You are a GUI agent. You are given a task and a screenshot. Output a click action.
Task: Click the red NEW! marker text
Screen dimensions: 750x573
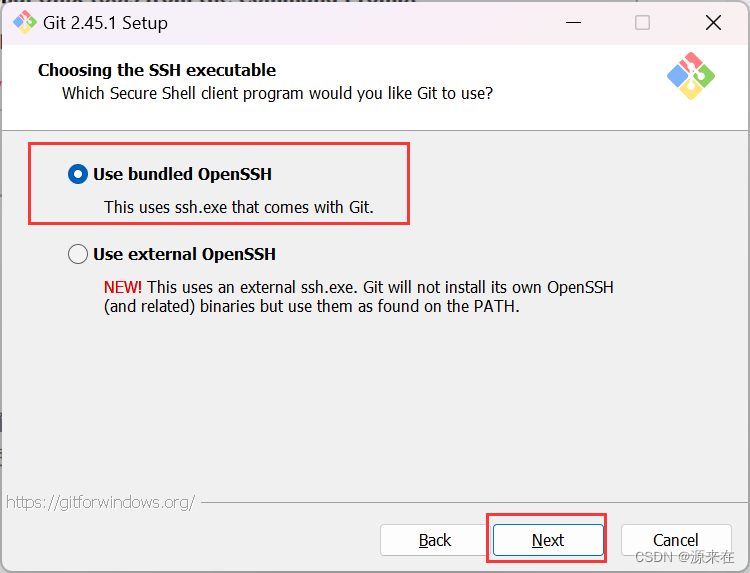122,287
